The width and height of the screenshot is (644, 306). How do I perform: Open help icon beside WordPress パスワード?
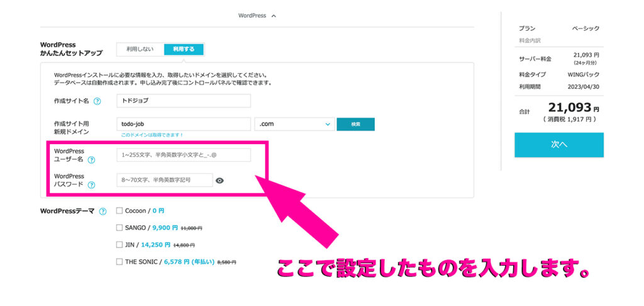[x=92, y=185]
